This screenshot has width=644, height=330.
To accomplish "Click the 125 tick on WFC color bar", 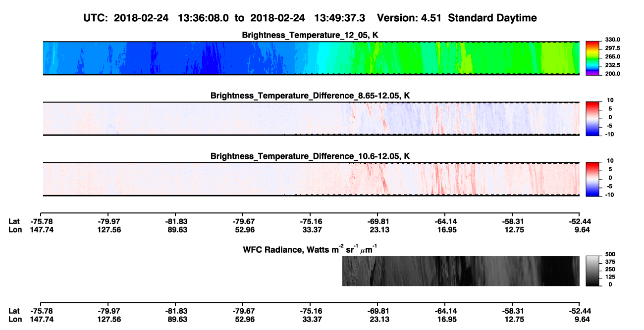I will coord(610,277).
